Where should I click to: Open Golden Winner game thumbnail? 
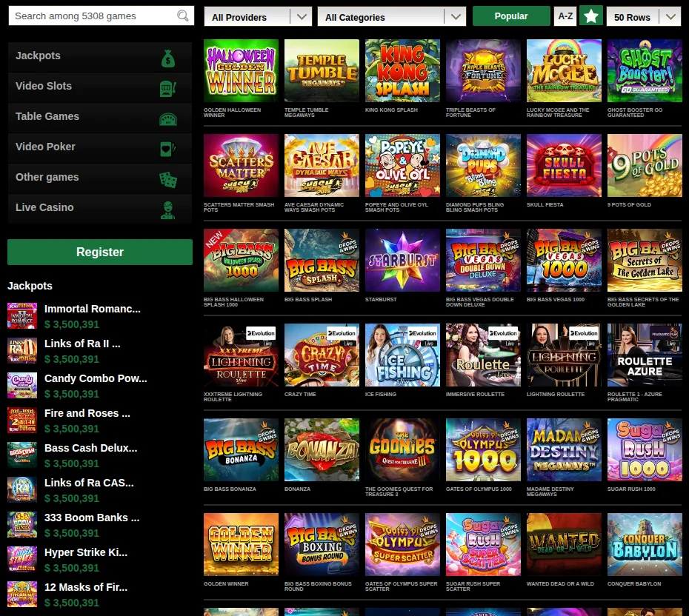(241, 545)
